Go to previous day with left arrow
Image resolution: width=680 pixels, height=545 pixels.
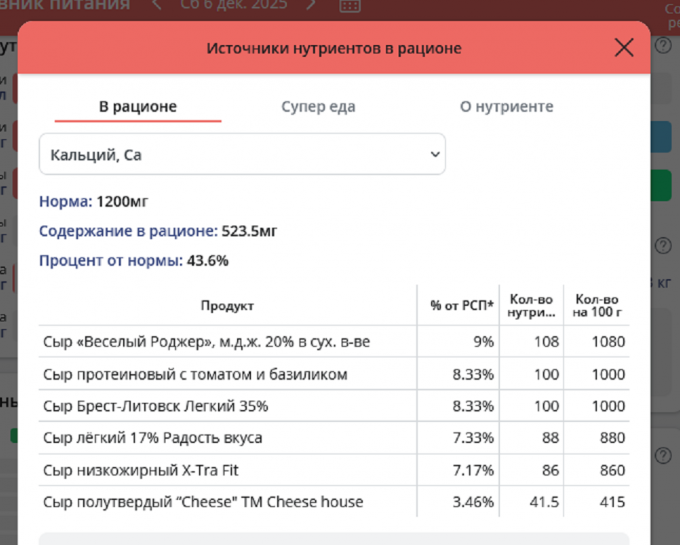[x=157, y=6]
